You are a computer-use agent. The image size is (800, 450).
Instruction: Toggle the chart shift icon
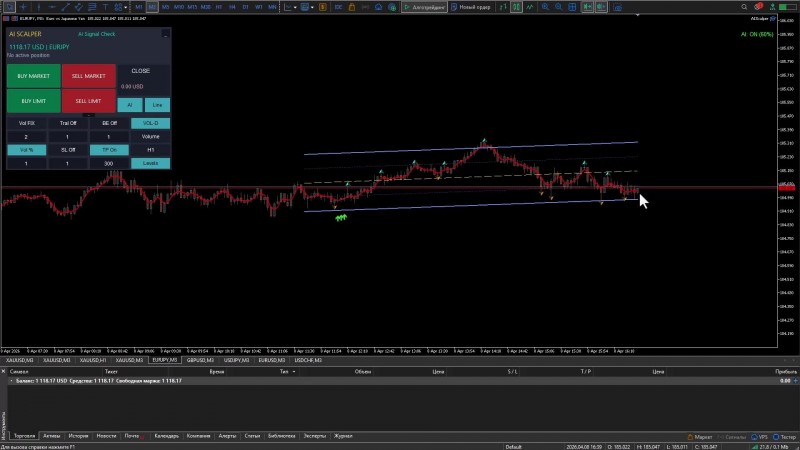click(x=602, y=7)
